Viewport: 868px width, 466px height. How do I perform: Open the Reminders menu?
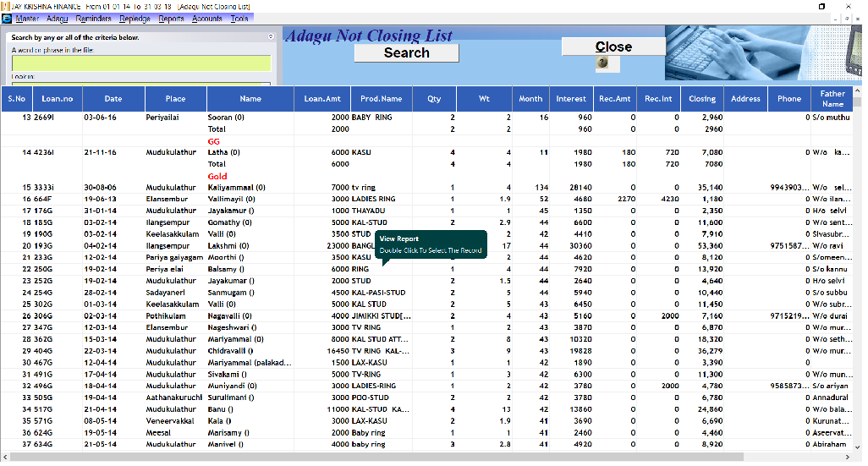click(x=93, y=19)
